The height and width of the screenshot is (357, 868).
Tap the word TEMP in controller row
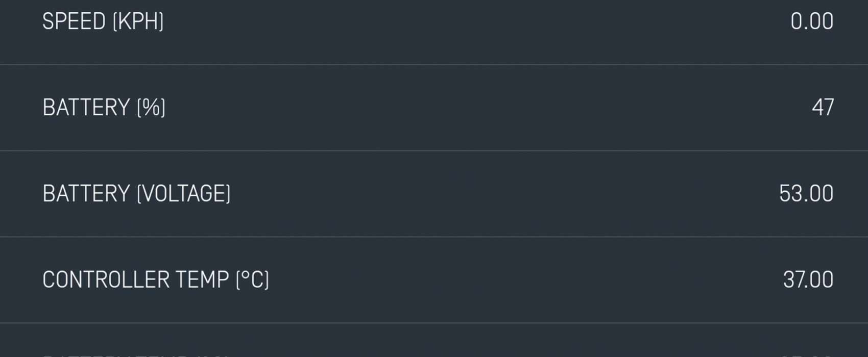[202, 280]
